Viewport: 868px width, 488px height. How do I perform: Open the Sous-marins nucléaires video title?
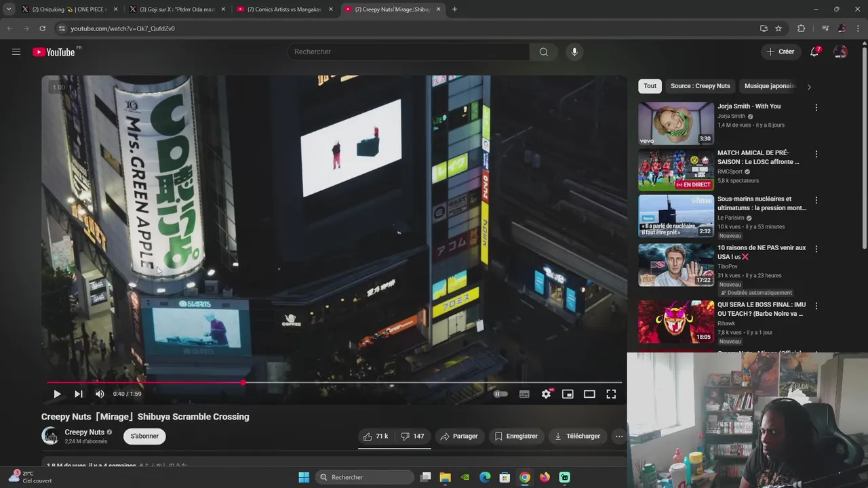[762, 203]
